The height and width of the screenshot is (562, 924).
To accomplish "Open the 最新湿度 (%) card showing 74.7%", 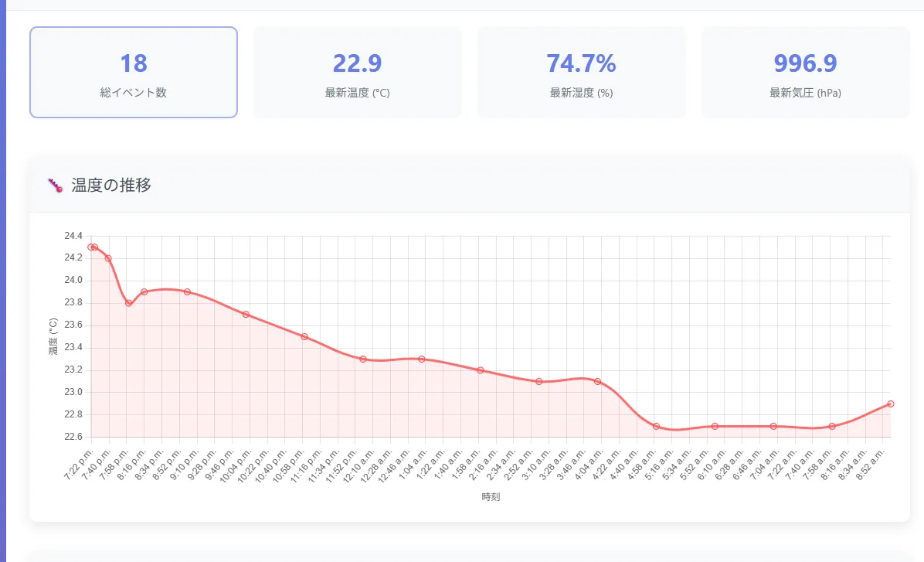I will pyautogui.click(x=581, y=73).
